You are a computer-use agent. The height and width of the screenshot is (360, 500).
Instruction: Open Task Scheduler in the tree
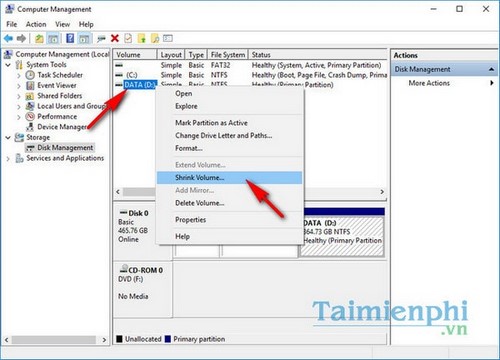(x=60, y=75)
